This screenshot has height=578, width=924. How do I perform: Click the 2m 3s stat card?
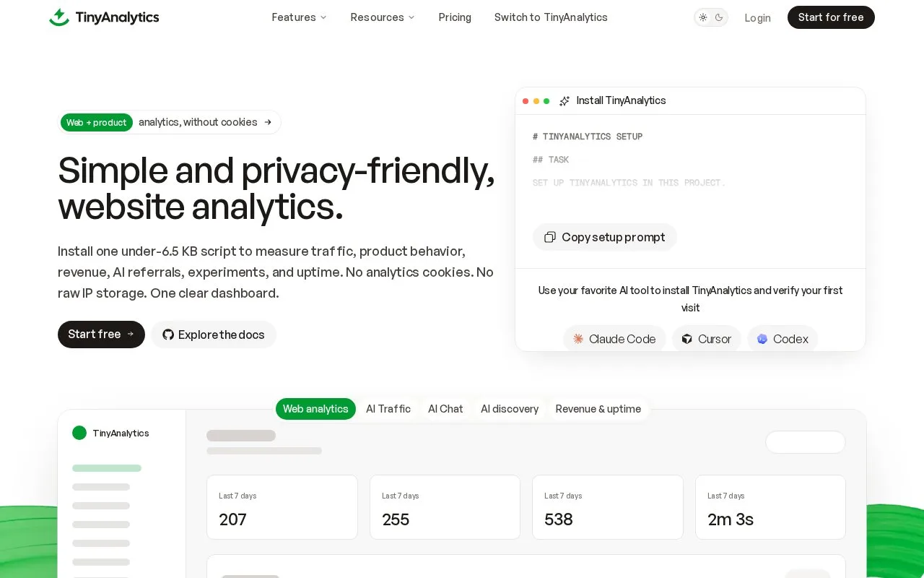point(770,507)
